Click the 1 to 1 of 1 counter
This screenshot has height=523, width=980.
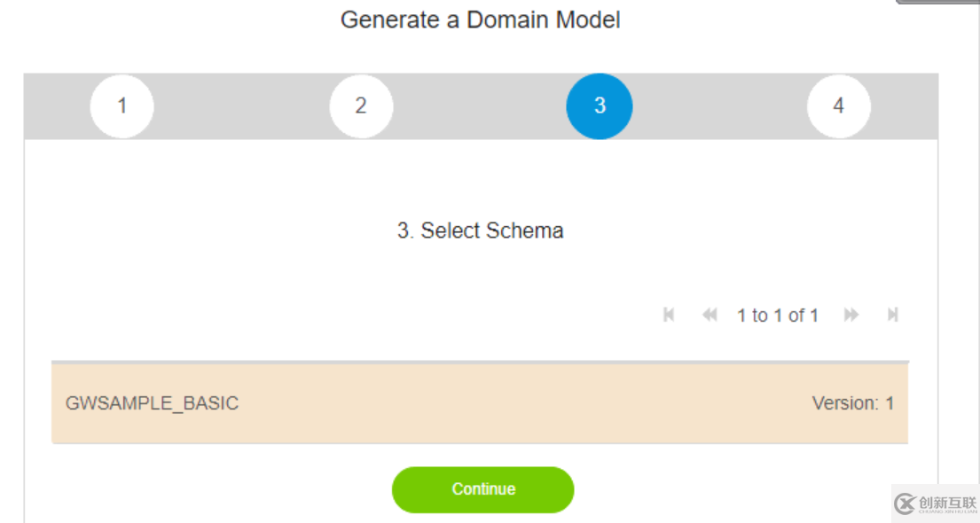[778, 315]
